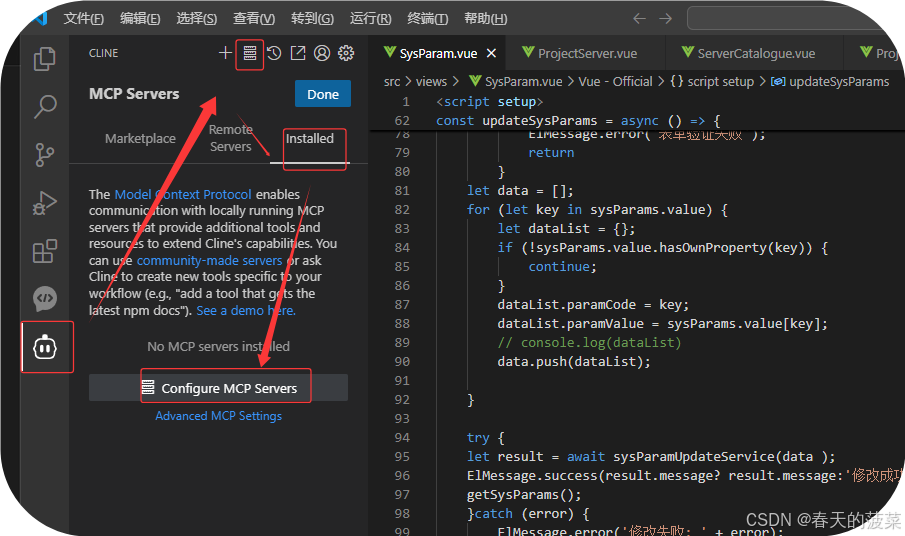Select the Marketplace tab in MCP Servers
The height and width of the screenshot is (536, 905).
140,138
